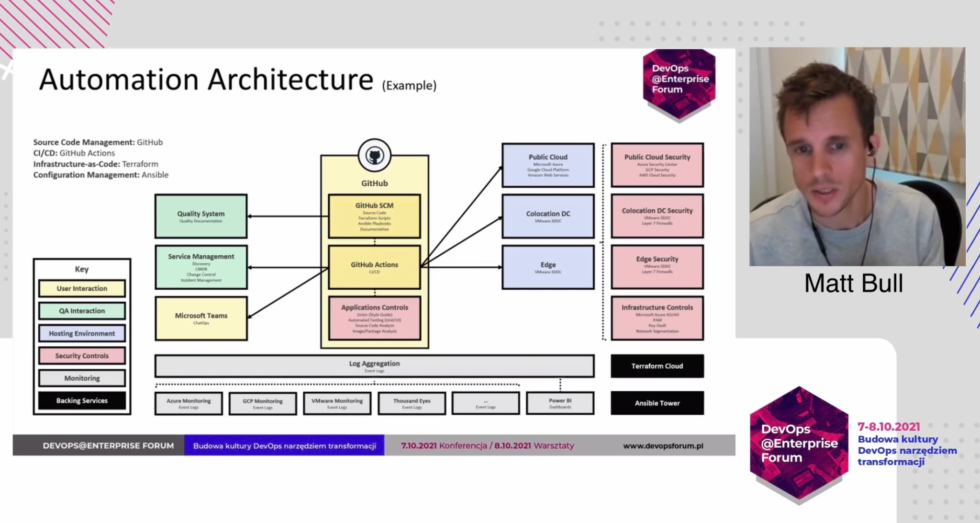Click the blue 'Budowa kultury DevOps' footer banner
The height and width of the screenshot is (523, 980).
click(x=284, y=445)
